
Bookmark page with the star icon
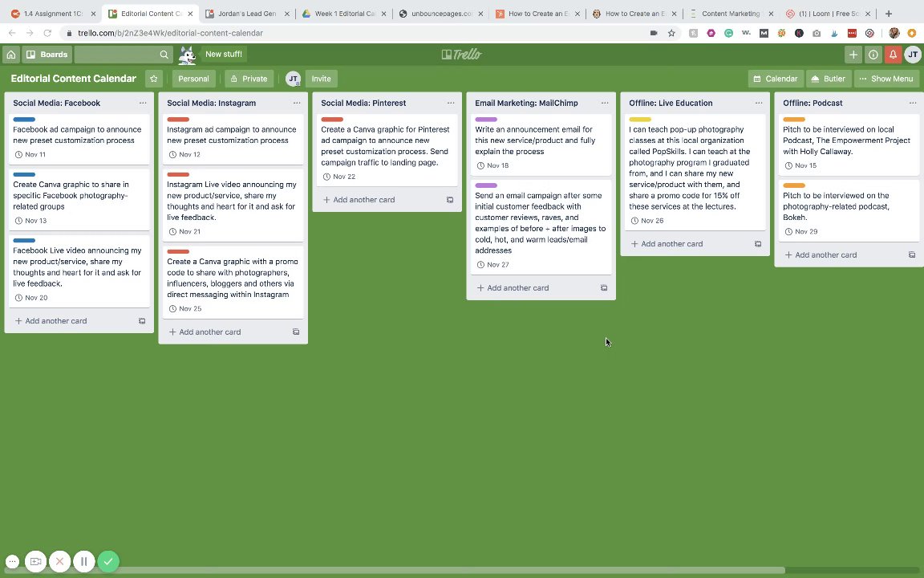(671, 33)
